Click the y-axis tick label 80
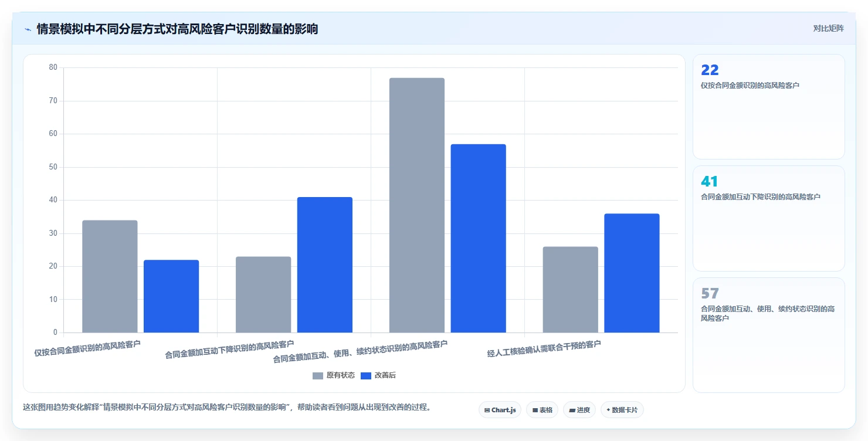 point(53,67)
